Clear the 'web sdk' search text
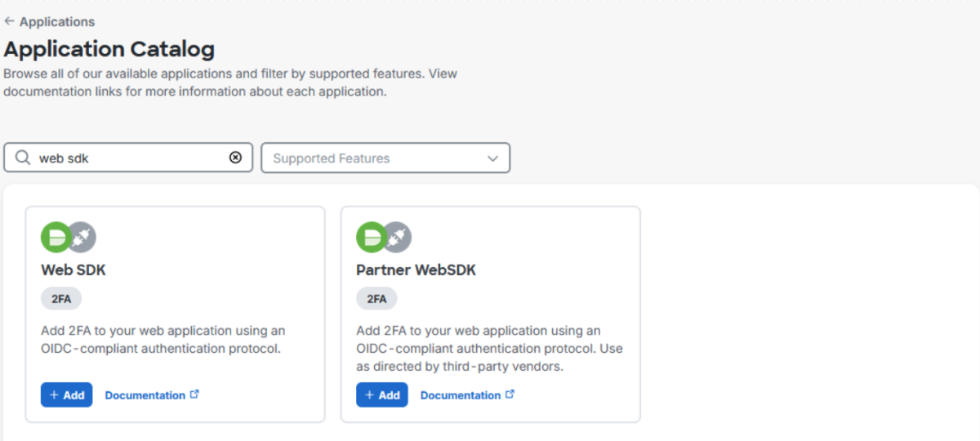Viewport: 980px width, 441px height. pyautogui.click(x=235, y=158)
